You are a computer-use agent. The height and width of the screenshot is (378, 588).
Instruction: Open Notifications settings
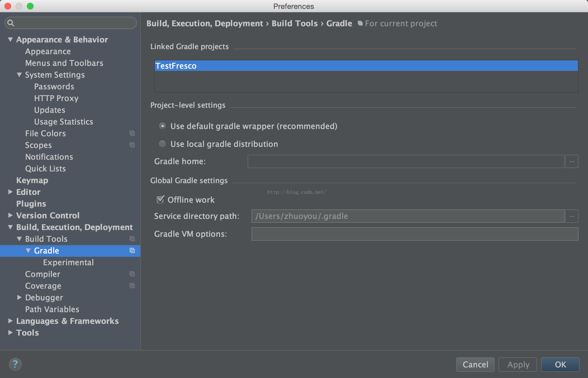[49, 157]
